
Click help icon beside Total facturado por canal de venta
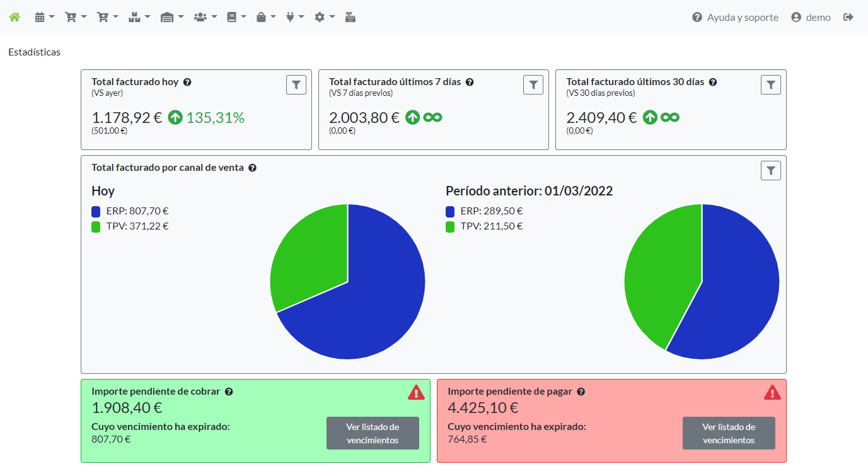pos(252,168)
